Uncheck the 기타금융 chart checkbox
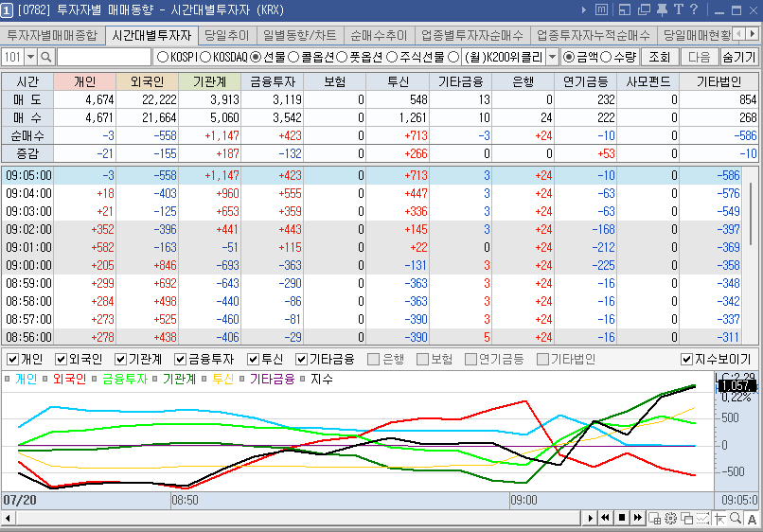 pos(301,359)
